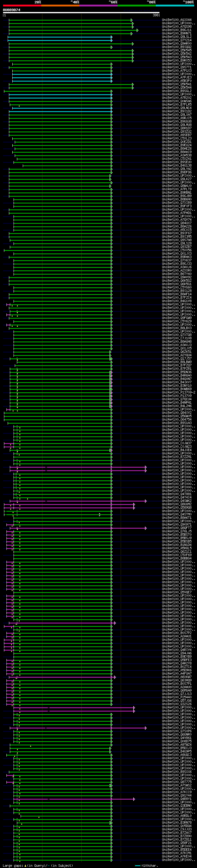Select the UniRef100_Q5K544 label
197x868 pixels.
click(x=176, y=88)
